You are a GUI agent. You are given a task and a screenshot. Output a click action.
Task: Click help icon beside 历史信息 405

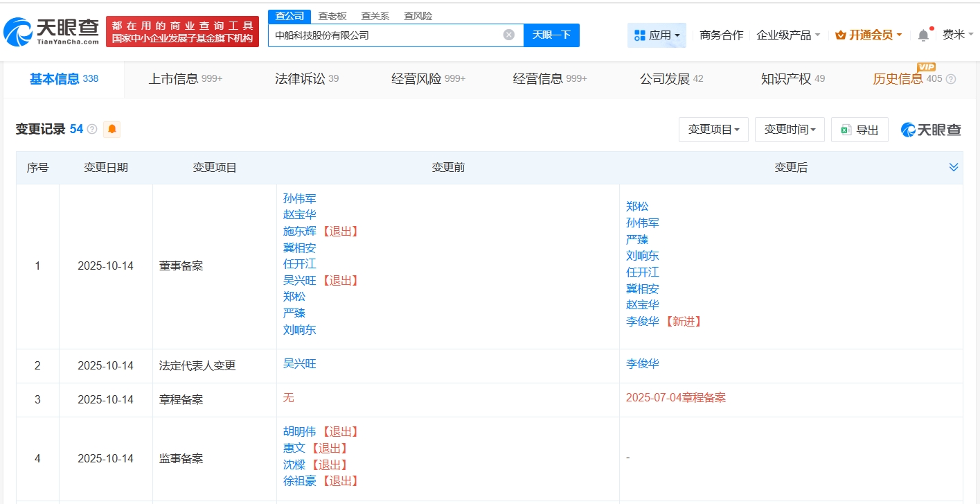(x=950, y=79)
